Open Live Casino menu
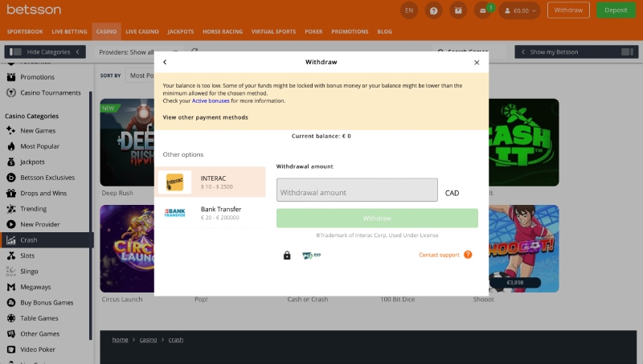643x364 pixels. coord(142,31)
